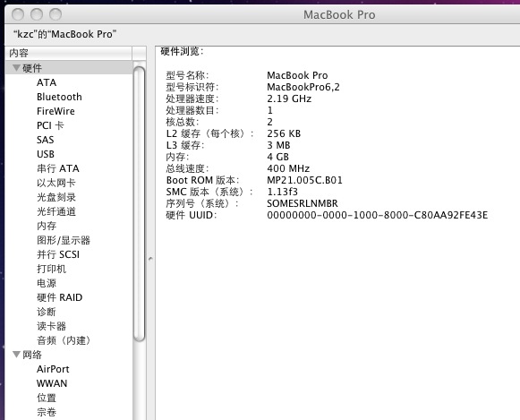Viewport: 520px width, 420px height.
Task: Select ATA in the sidebar
Action: tap(47, 82)
